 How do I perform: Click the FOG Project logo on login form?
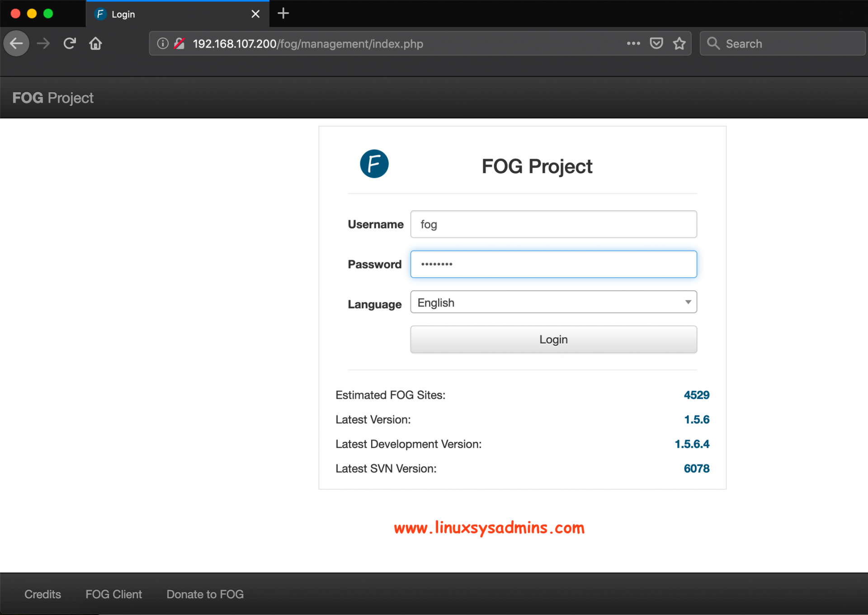(x=374, y=164)
